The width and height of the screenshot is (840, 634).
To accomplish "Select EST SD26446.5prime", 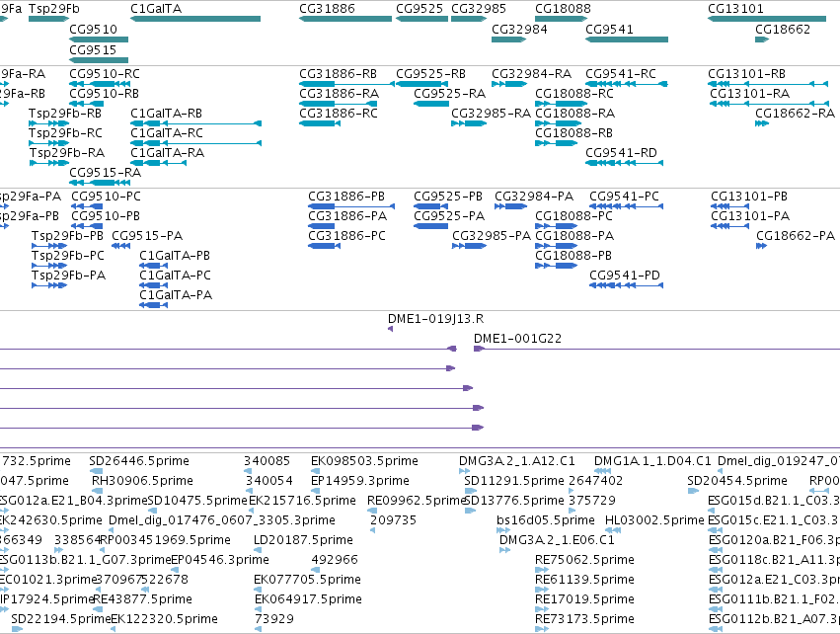I will [x=97, y=471].
